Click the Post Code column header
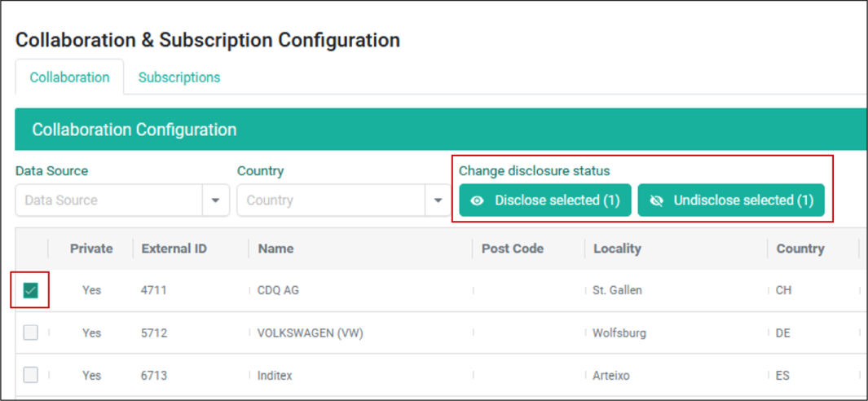Image resolution: width=868 pixels, height=401 pixels. 513,249
